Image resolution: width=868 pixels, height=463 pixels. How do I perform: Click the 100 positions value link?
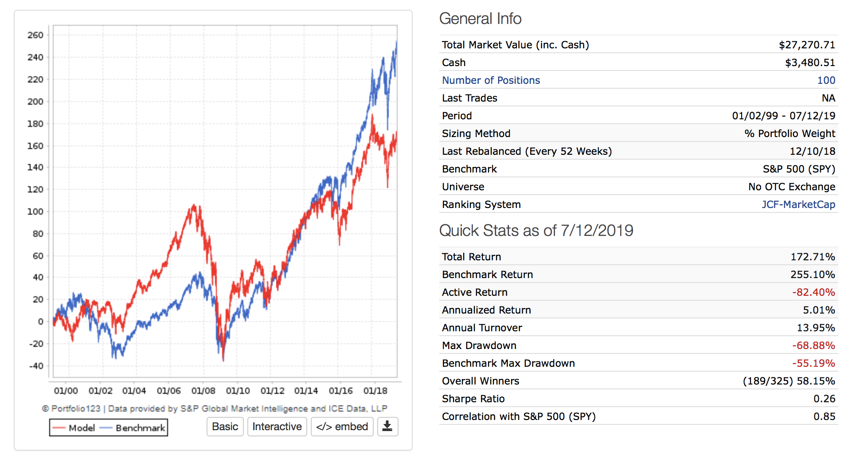click(826, 80)
